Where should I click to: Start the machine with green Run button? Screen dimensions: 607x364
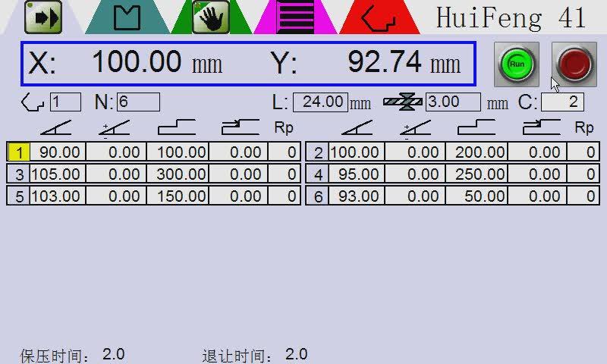(x=517, y=64)
